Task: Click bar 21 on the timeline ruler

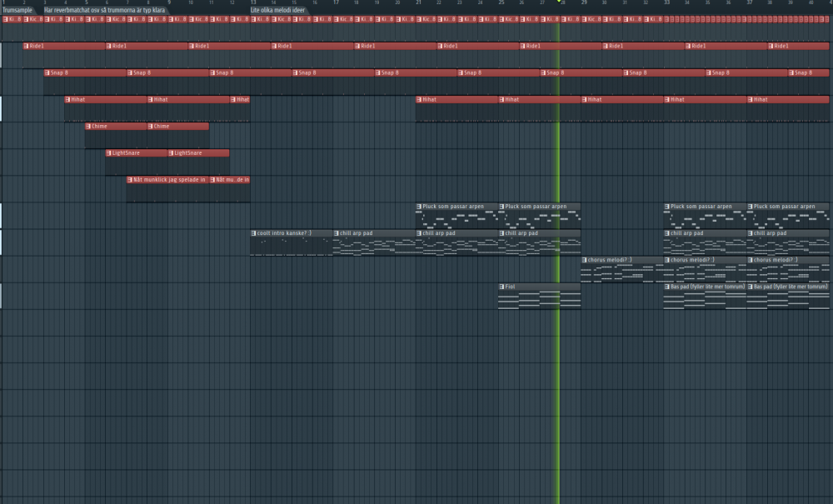Action: [x=419, y=2]
